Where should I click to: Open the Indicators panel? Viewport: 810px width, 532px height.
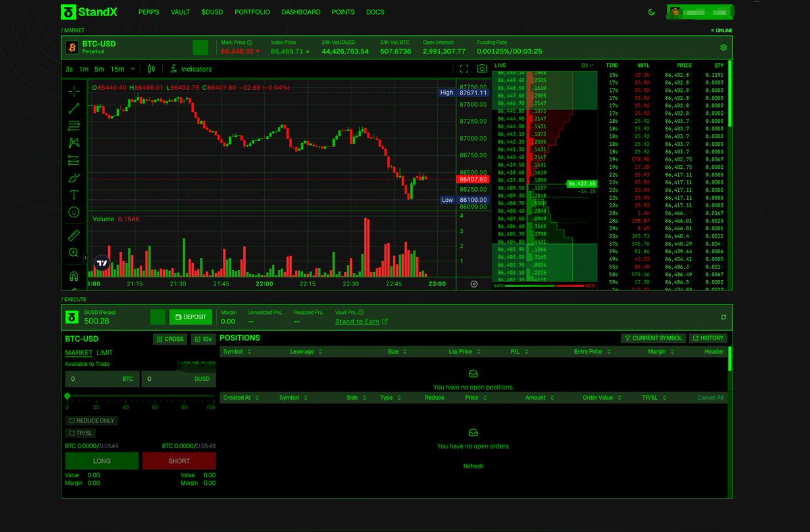tap(191, 69)
